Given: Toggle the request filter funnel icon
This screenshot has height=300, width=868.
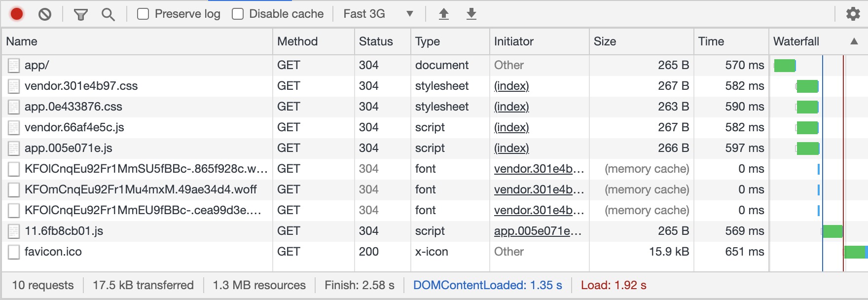Looking at the screenshot, I should point(80,14).
